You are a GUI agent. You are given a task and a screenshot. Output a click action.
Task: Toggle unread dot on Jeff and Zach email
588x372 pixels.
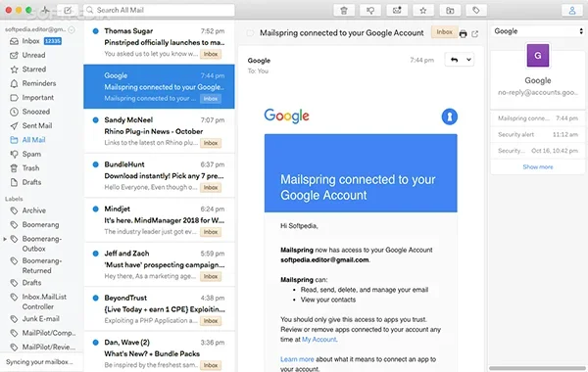[96, 254]
